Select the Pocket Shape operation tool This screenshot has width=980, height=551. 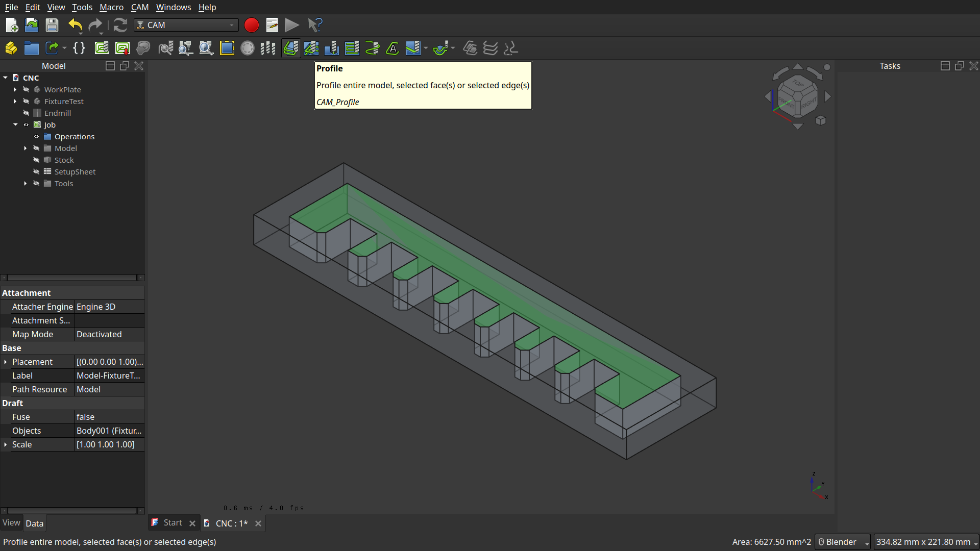point(311,48)
